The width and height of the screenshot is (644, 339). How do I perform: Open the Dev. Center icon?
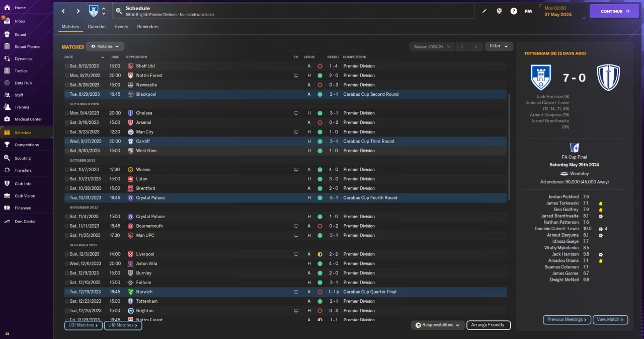coord(7,221)
